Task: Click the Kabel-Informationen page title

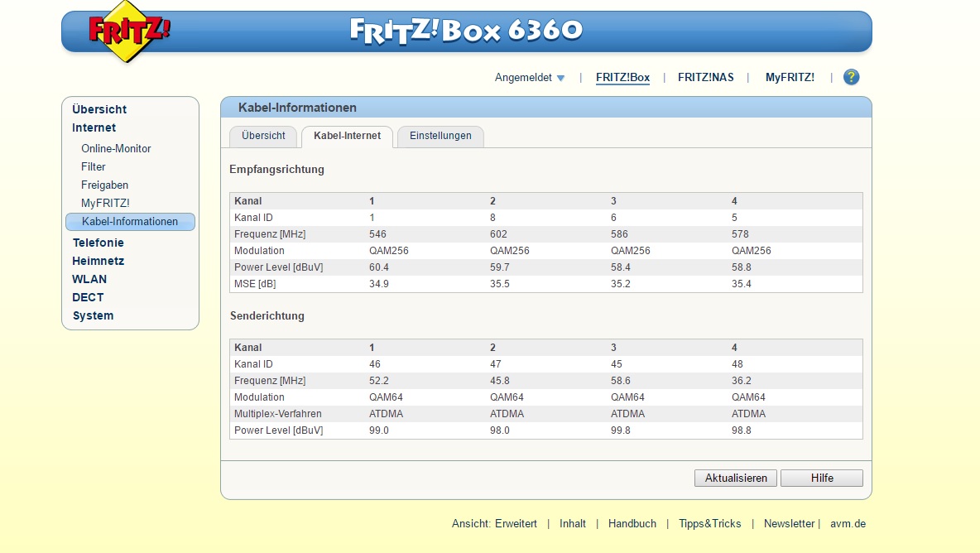Action: pos(297,108)
